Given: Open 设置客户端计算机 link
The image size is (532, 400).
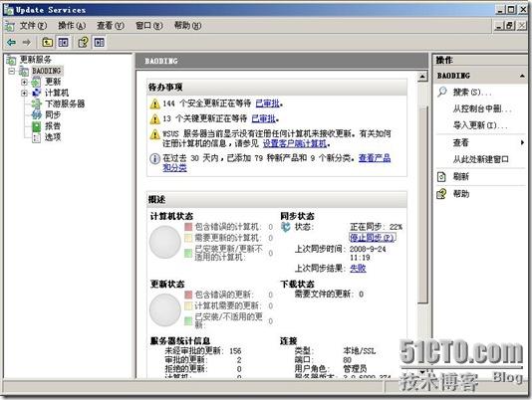Looking at the screenshot, I should 295,143.
